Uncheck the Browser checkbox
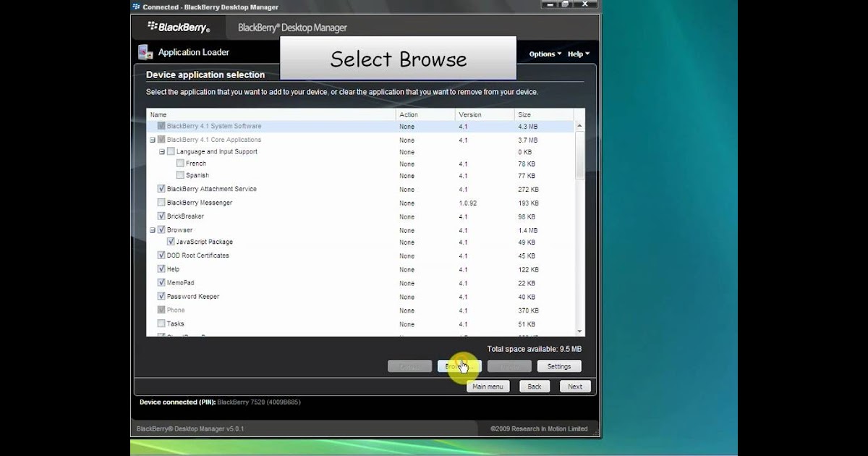The height and width of the screenshot is (456, 868). pos(161,229)
